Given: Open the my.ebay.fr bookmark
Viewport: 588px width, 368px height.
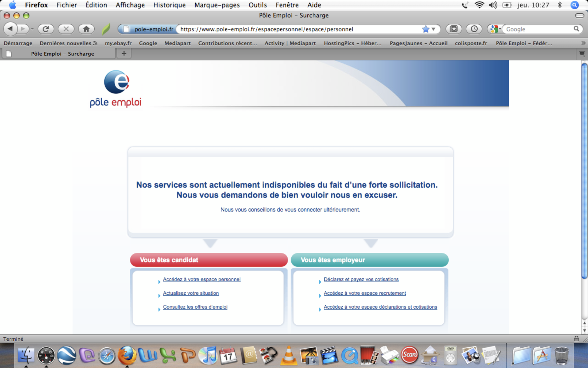Looking at the screenshot, I should 118,43.
